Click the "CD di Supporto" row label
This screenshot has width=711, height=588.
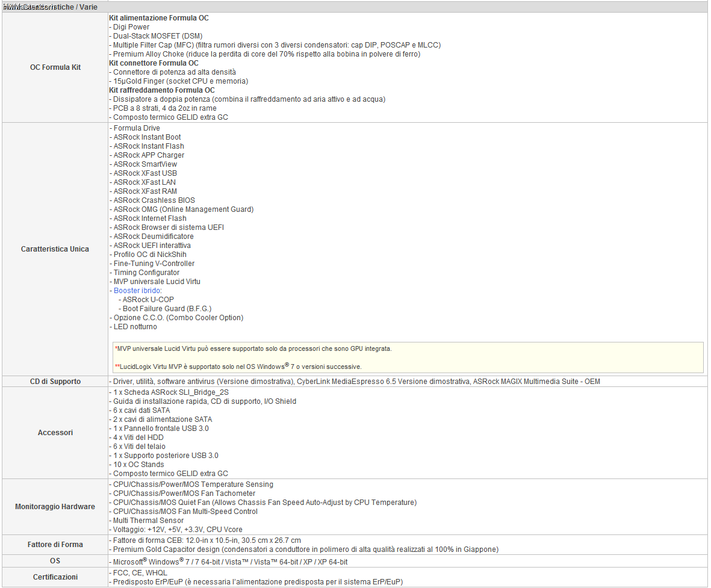[55, 382]
